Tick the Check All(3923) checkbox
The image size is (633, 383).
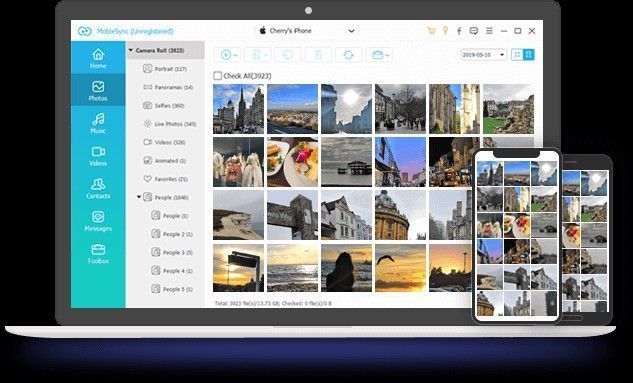pos(218,75)
